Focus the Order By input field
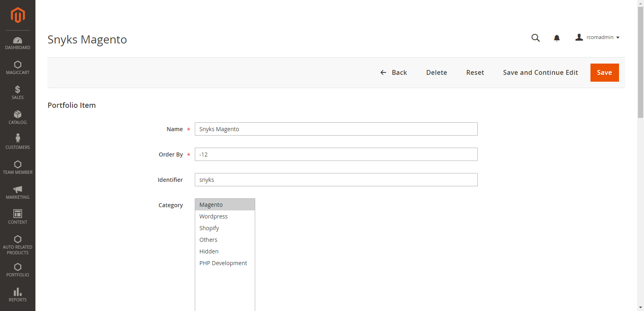 click(336, 154)
